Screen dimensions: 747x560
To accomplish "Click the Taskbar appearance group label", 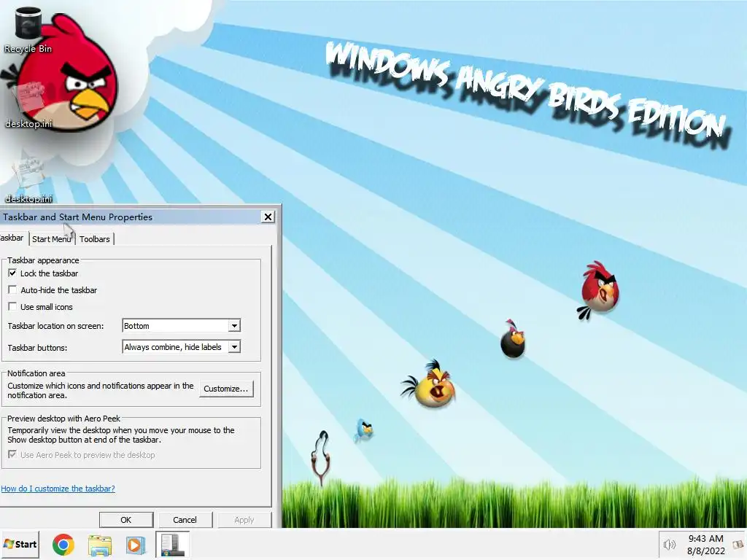I will coord(43,260).
